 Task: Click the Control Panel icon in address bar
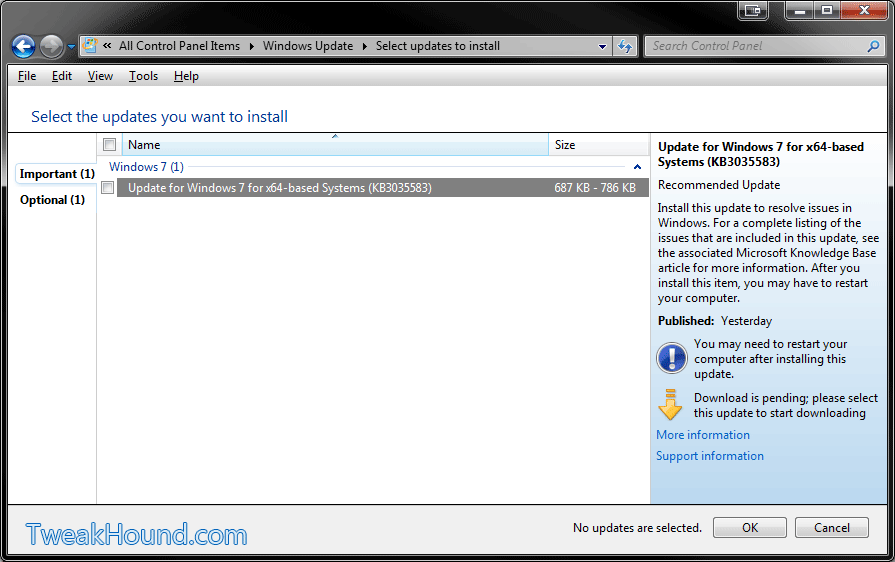(90, 46)
